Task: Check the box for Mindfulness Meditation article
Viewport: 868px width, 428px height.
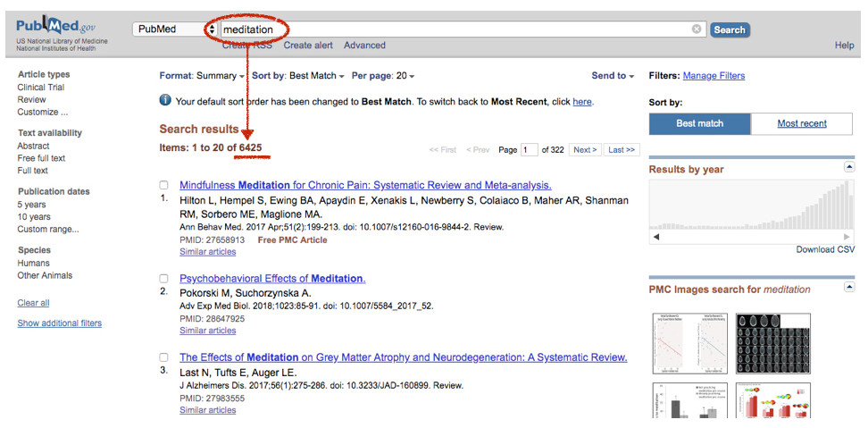Action: (163, 186)
